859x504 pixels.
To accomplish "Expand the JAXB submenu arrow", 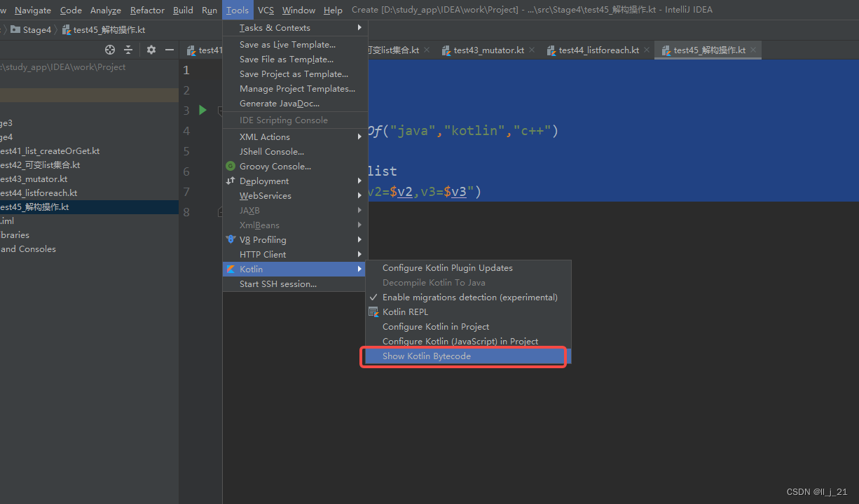I will pyautogui.click(x=359, y=210).
